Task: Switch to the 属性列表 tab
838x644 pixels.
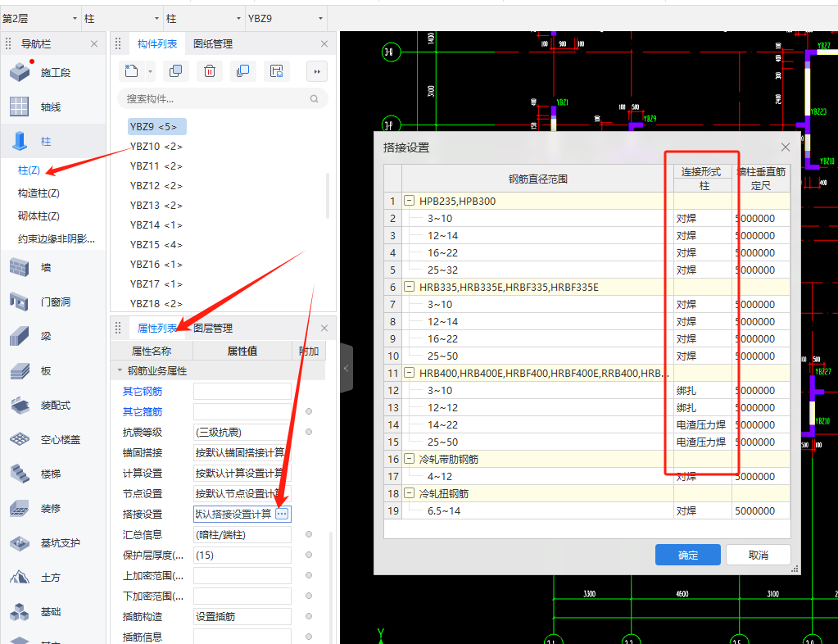Action: [x=156, y=329]
